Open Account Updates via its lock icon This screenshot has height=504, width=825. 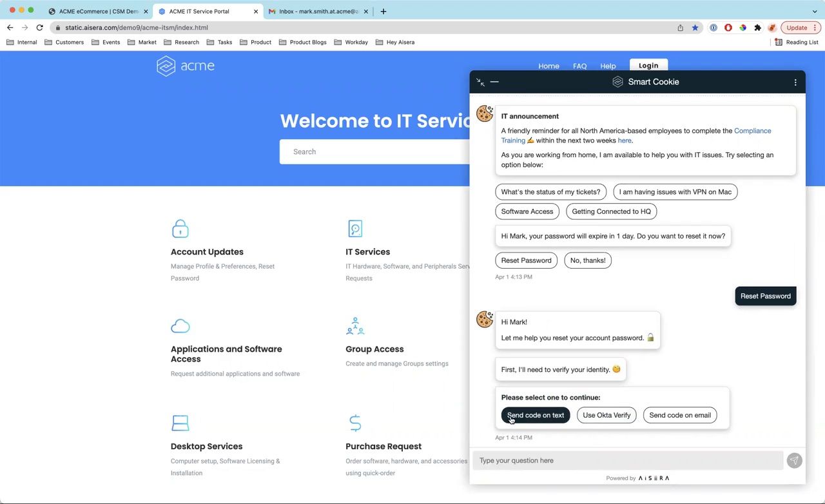pyautogui.click(x=180, y=229)
